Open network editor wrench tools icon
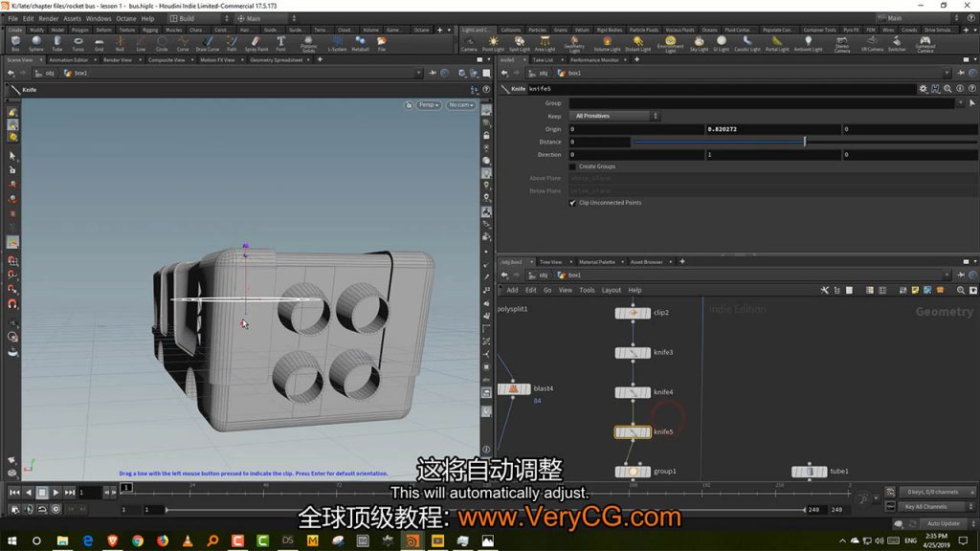 click(x=824, y=290)
